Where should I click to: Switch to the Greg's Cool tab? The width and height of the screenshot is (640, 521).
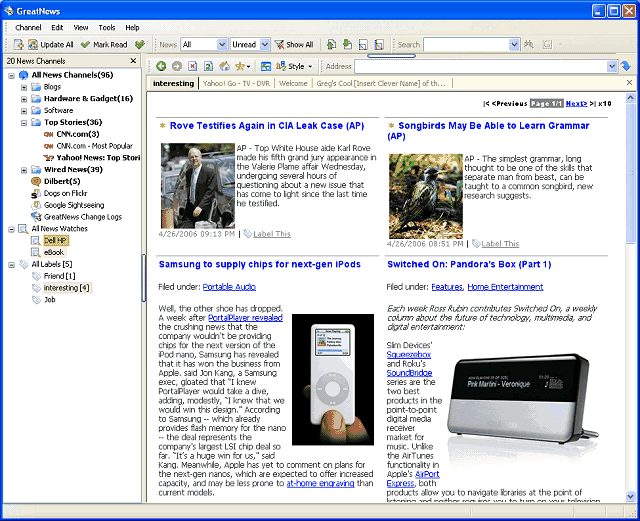coord(381,83)
